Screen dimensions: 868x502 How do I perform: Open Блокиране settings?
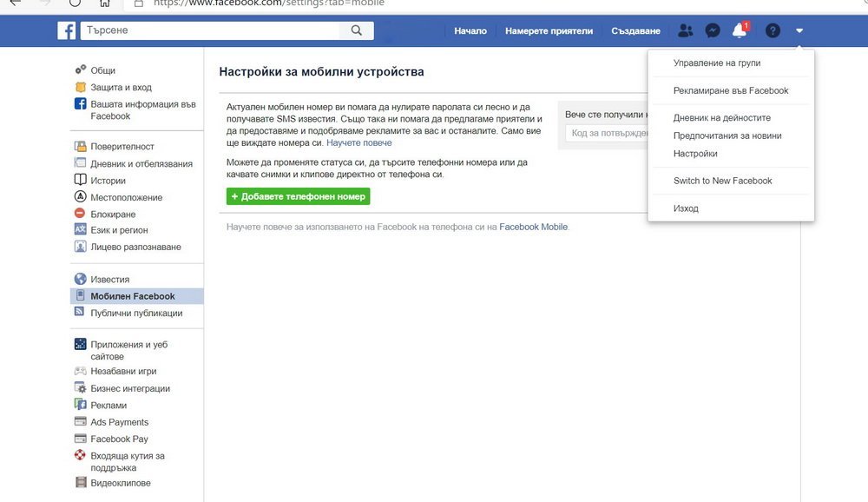pos(113,214)
